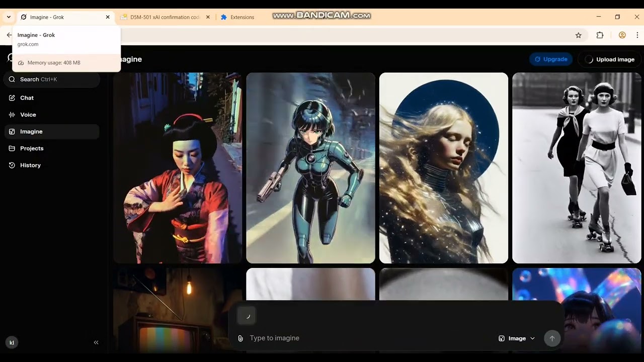
Task: Submit the prompt with the up-arrow button
Action: pyautogui.click(x=552, y=338)
